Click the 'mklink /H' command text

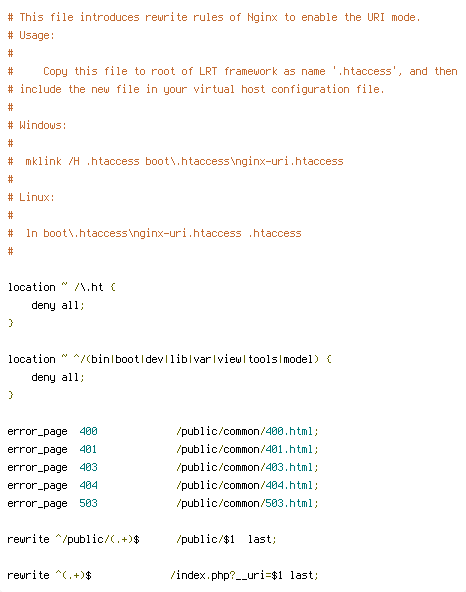pos(52,162)
